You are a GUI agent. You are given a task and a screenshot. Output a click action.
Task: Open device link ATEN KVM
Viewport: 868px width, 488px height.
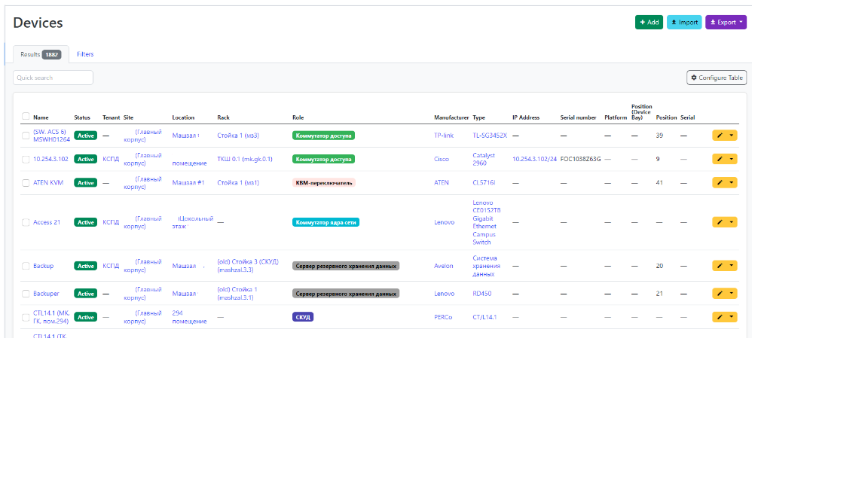pos(48,182)
